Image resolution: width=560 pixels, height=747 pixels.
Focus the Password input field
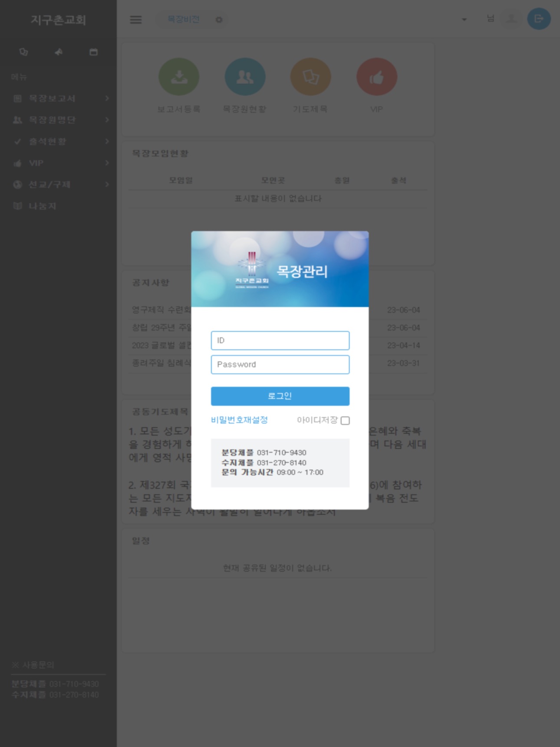point(280,365)
